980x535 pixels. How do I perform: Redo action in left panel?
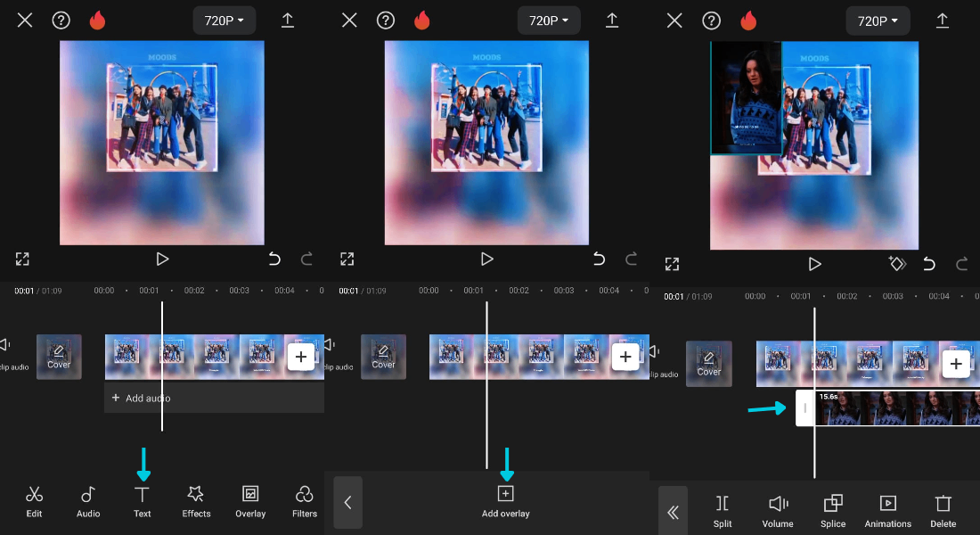[x=306, y=259]
